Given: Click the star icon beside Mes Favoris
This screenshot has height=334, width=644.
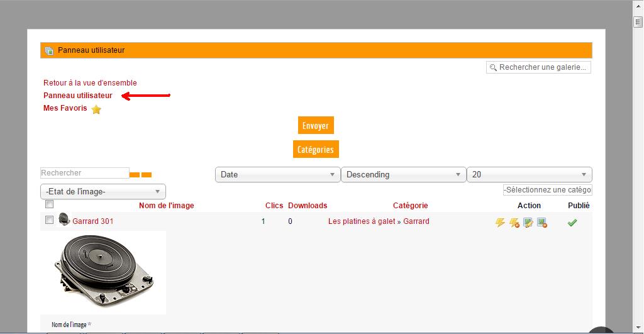Looking at the screenshot, I should [x=96, y=109].
